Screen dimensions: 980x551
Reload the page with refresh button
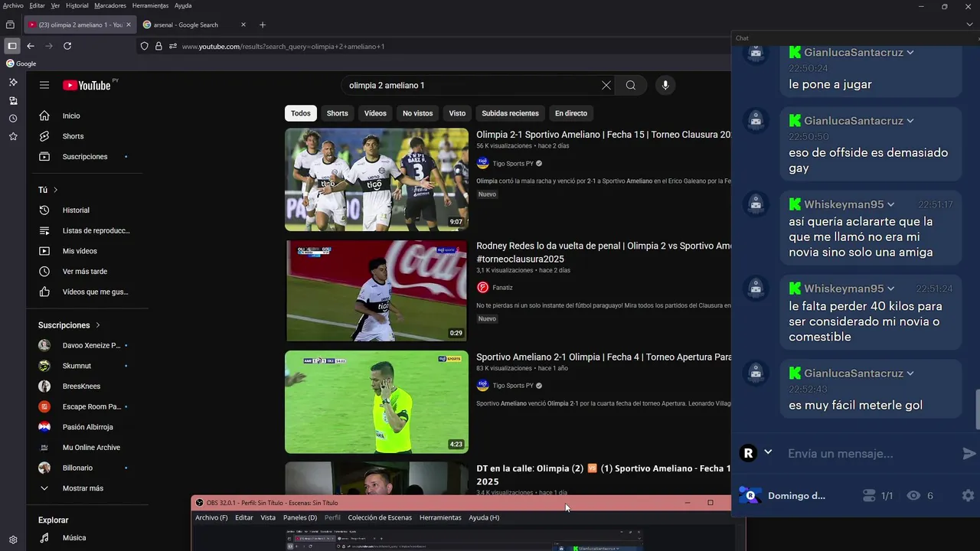(x=67, y=46)
